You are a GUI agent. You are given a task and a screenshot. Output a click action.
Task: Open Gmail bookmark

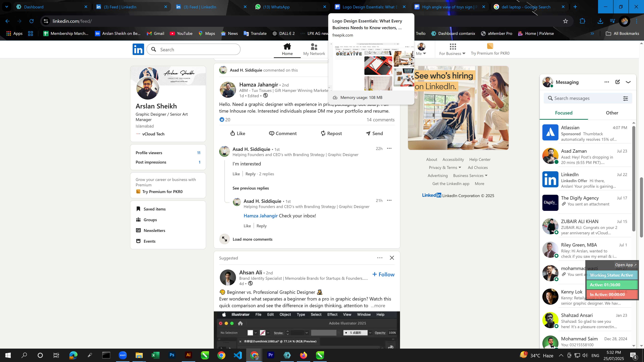click(155, 34)
